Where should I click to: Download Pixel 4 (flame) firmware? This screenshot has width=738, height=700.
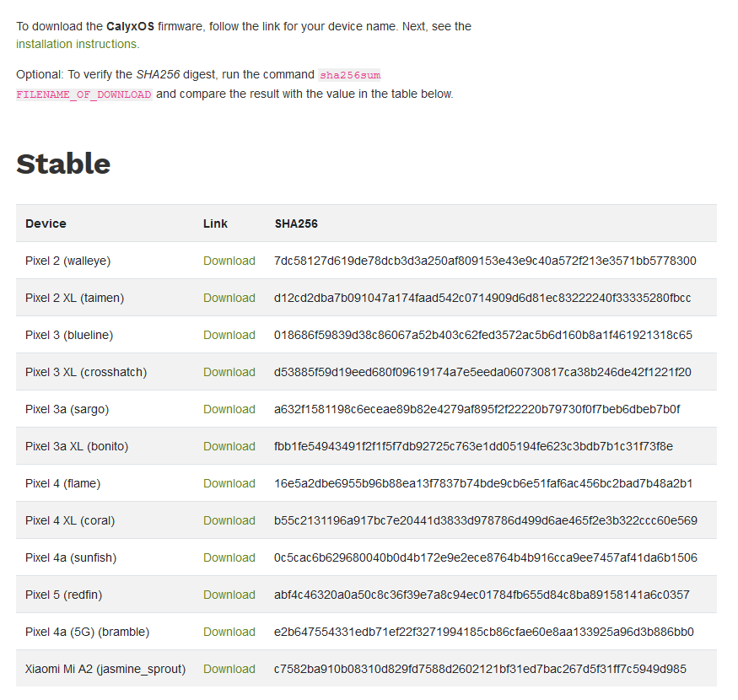229,483
